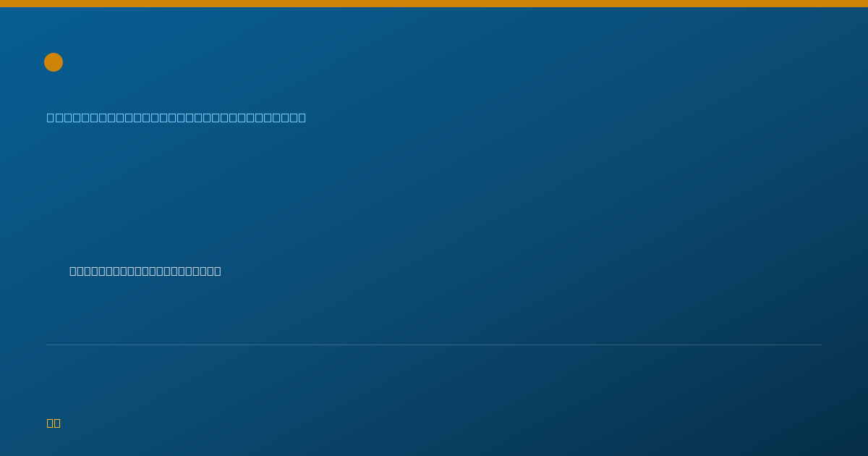Viewport: 868px width, 456px height.
Task: Click the left end of the divider line
Action: click(x=48, y=345)
